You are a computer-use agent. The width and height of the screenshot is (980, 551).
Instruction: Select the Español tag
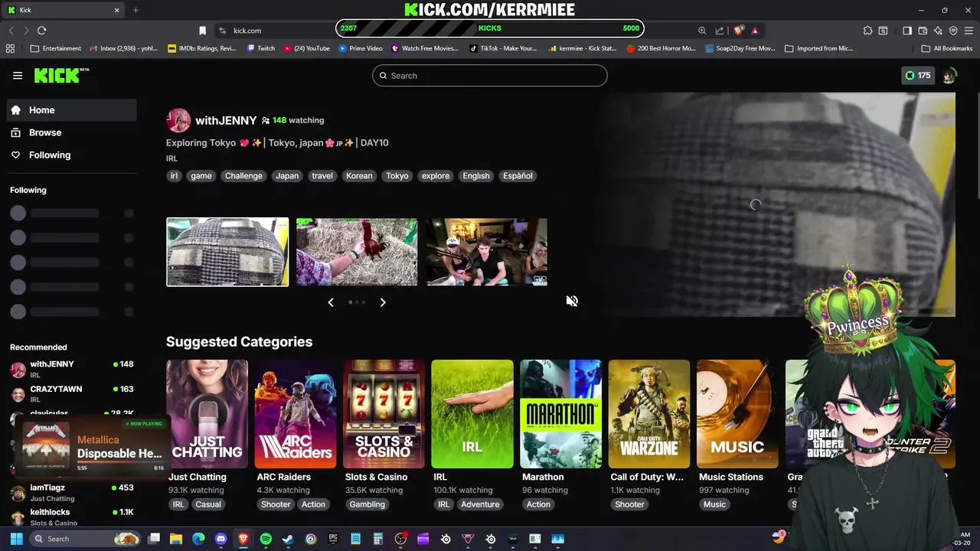click(518, 175)
